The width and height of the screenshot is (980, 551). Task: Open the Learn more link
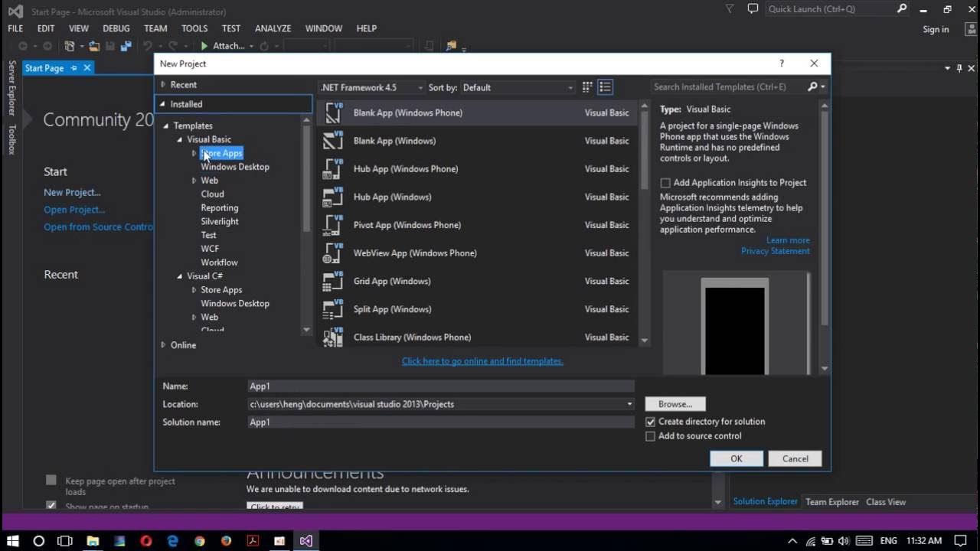pyautogui.click(x=788, y=240)
